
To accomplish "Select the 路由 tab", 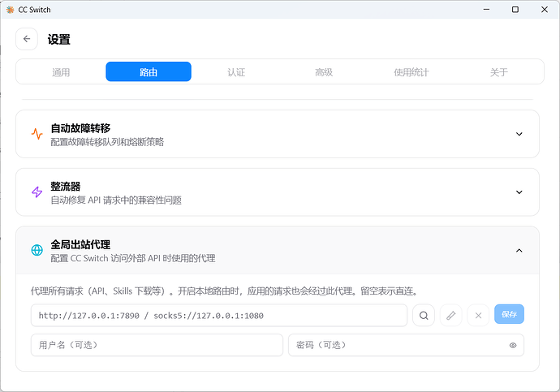I will point(149,71).
